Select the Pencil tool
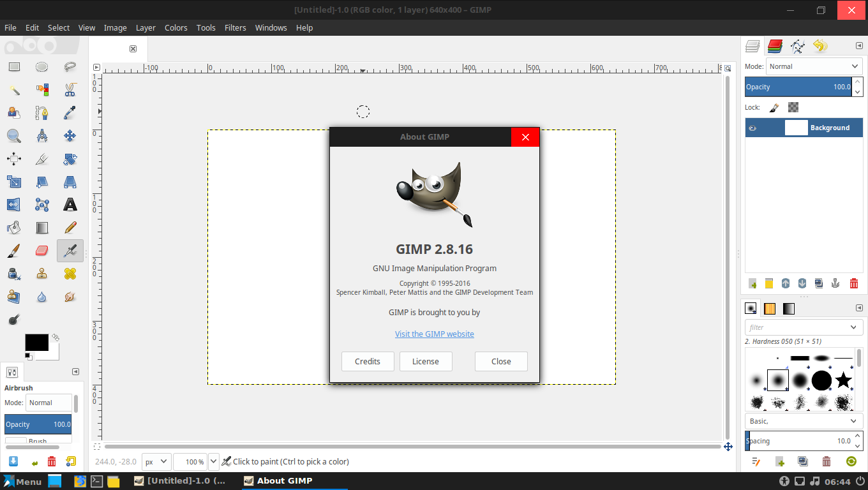Viewport: 868px width, 490px height. (70, 228)
